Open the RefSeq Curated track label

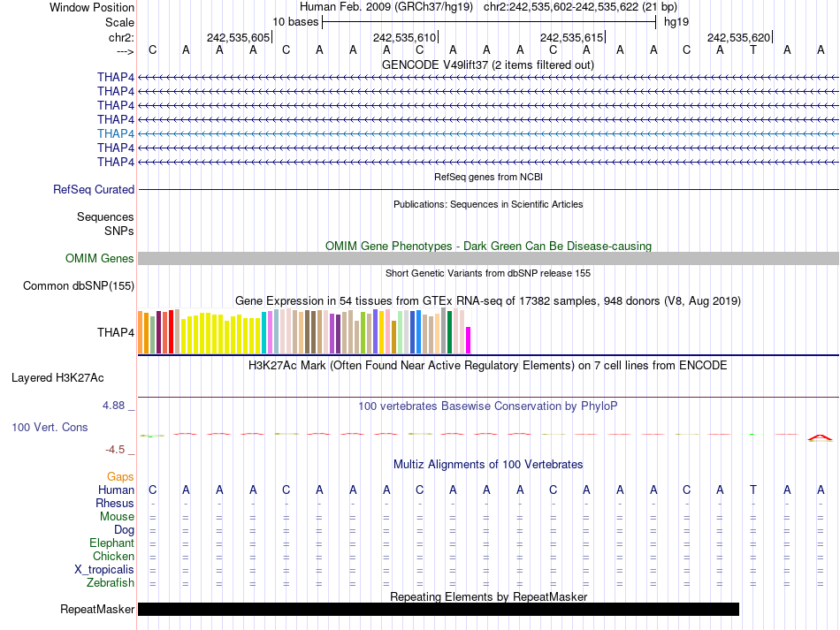click(x=94, y=189)
